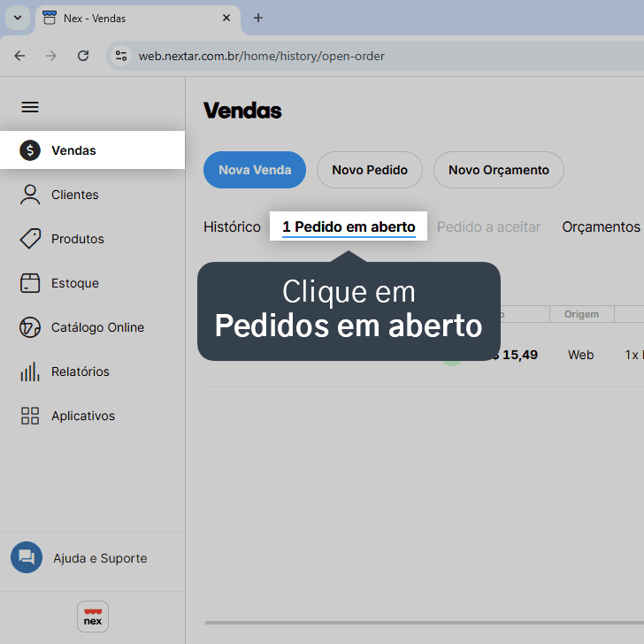
Task: Click the Nova Venda button
Action: click(x=255, y=170)
